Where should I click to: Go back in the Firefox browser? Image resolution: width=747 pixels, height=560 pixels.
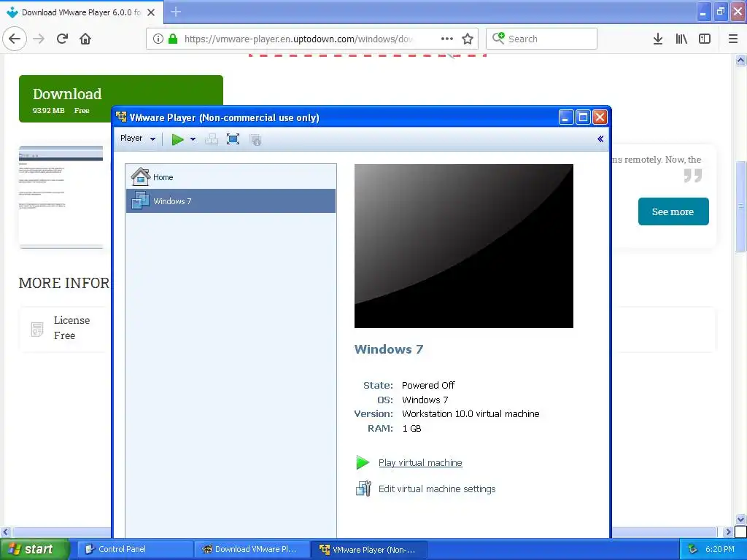point(15,39)
